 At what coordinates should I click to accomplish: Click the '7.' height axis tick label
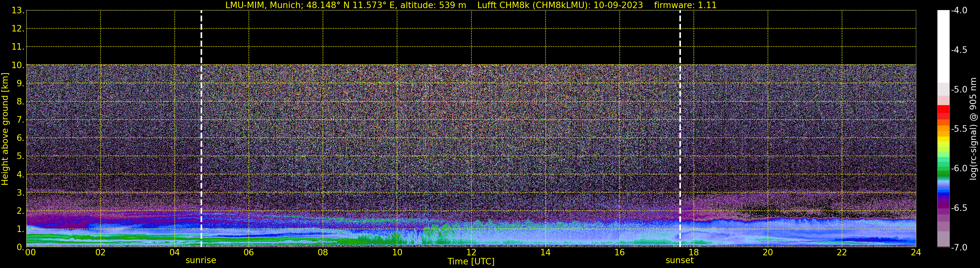tap(20, 120)
